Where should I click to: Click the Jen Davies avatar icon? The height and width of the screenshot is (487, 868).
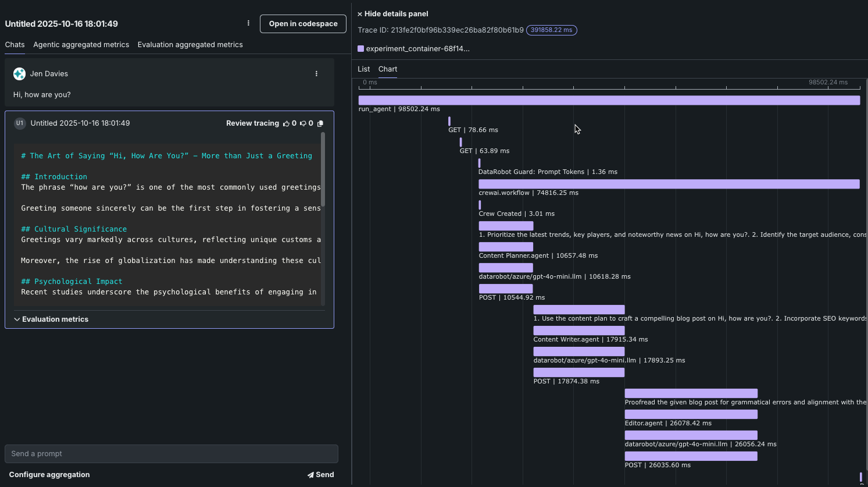pos(19,74)
